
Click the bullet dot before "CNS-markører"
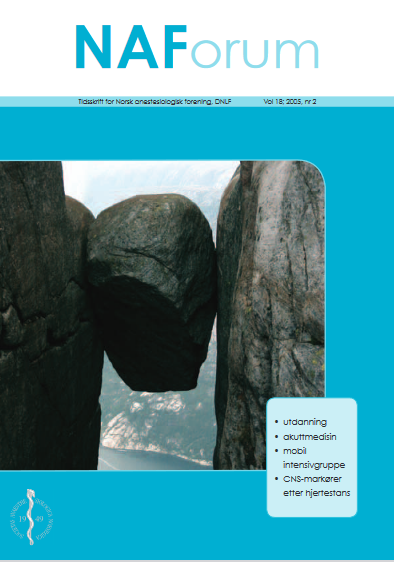pyautogui.click(x=276, y=479)
